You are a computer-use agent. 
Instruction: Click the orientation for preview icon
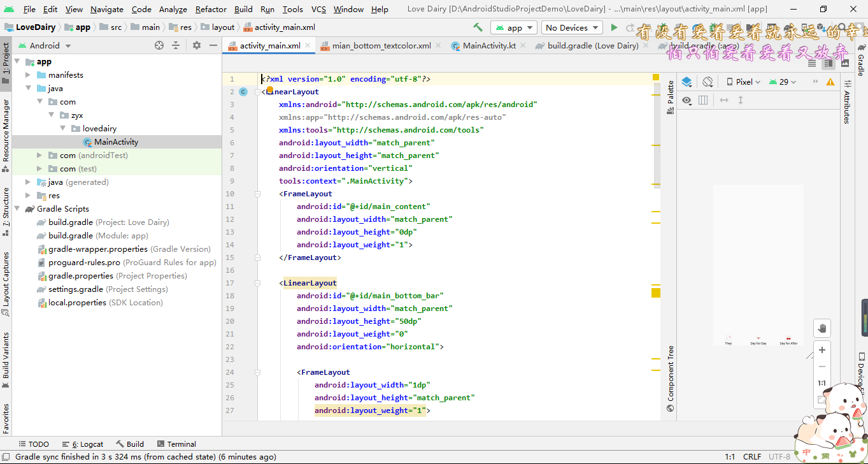point(707,82)
